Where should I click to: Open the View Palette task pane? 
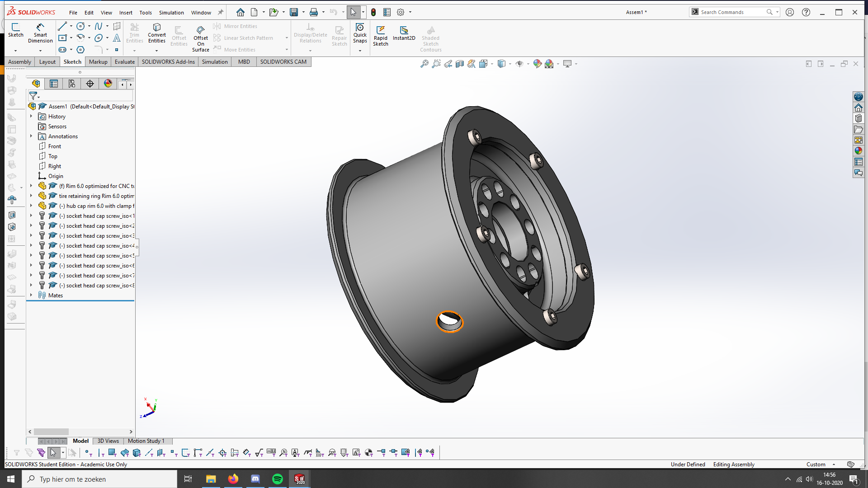tap(858, 140)
